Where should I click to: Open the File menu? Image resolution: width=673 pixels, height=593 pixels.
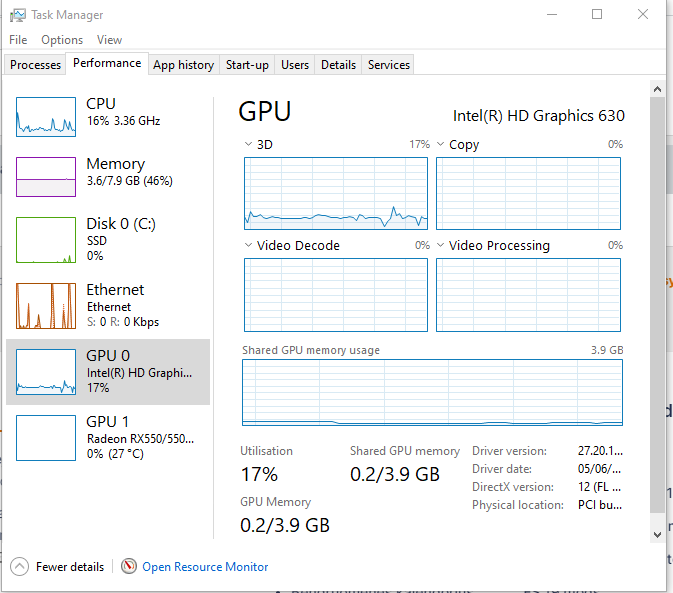tap(18, 40)
